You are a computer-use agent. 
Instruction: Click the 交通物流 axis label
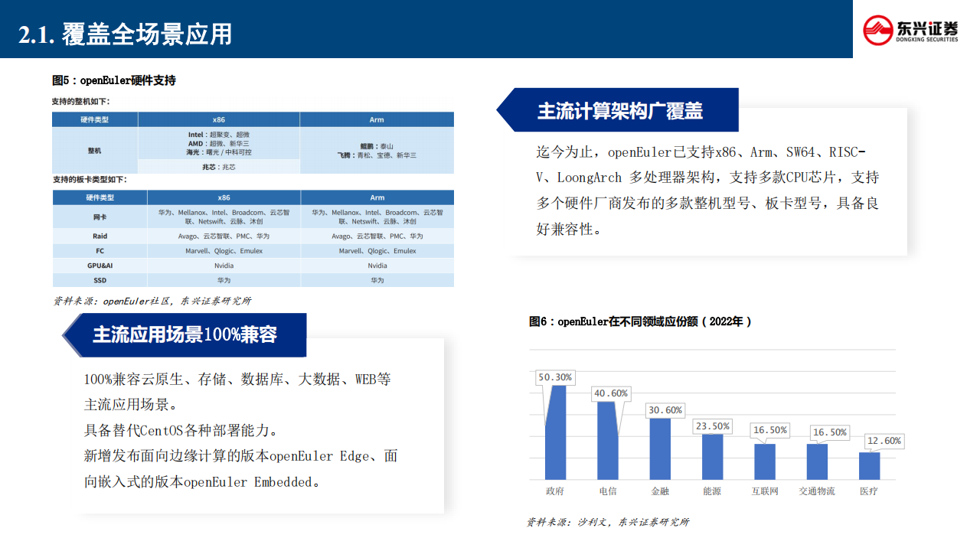(817, 491)
